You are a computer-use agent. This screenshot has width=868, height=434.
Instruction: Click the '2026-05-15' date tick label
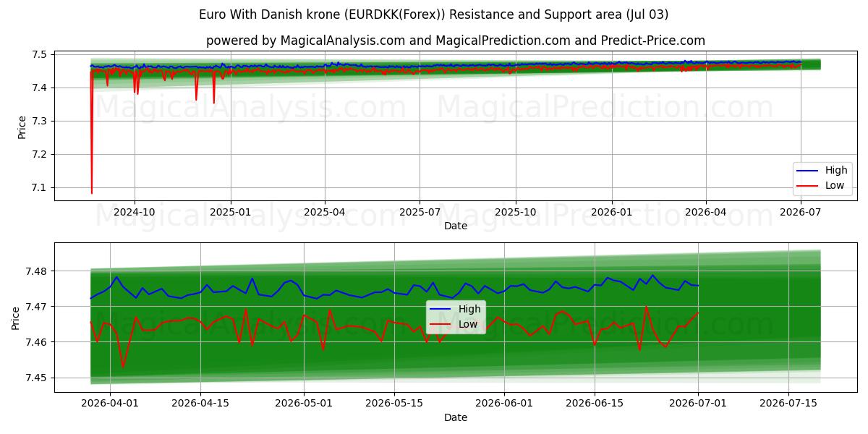tap(394, 404)
